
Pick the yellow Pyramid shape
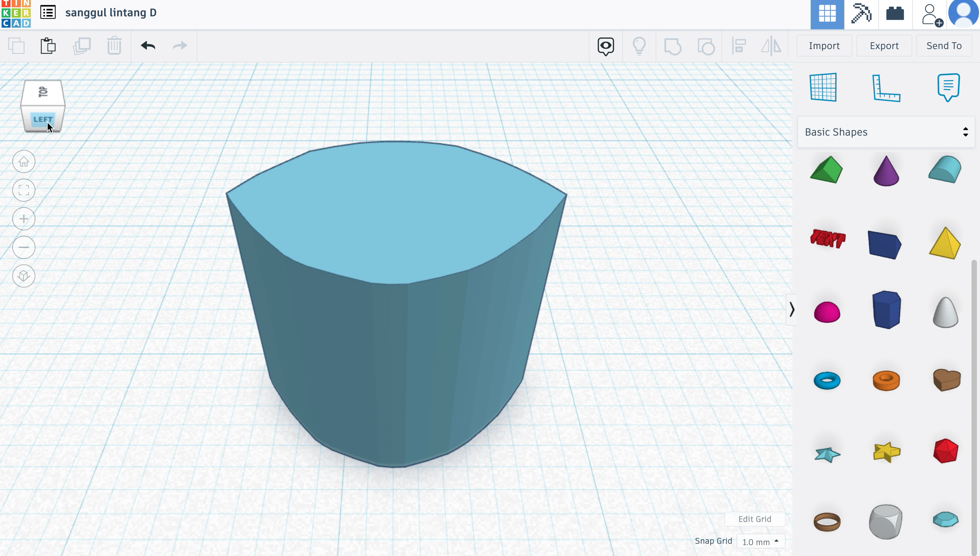coord(945,243)
